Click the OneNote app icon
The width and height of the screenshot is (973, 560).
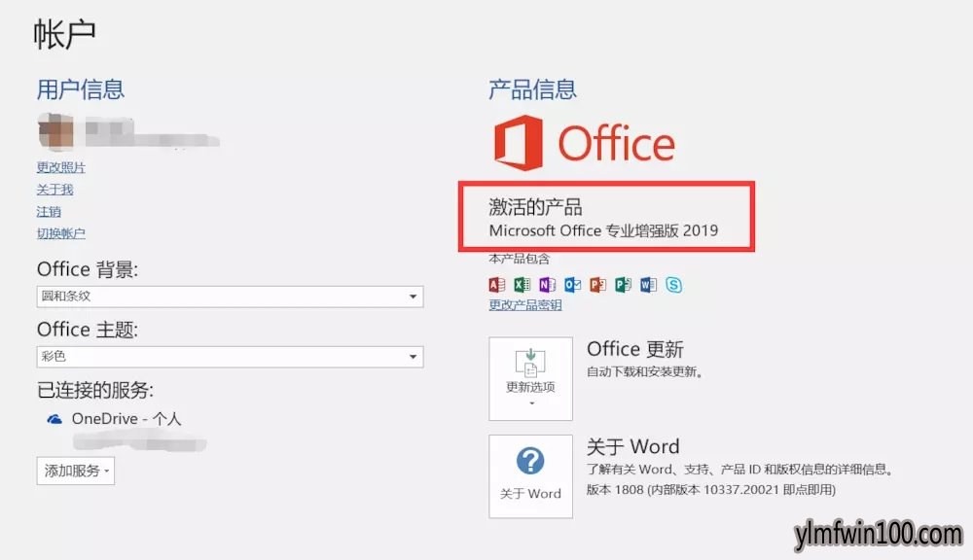point(547,285)
